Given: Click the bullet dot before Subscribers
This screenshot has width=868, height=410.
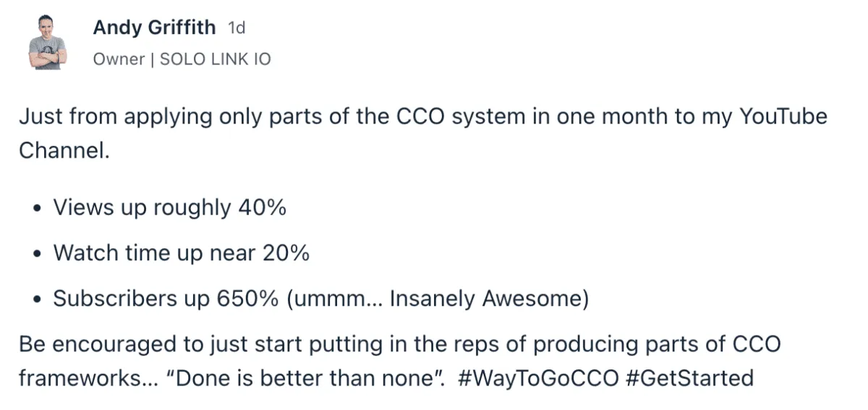Looking at the screenshot, I should tap(38, 300).
